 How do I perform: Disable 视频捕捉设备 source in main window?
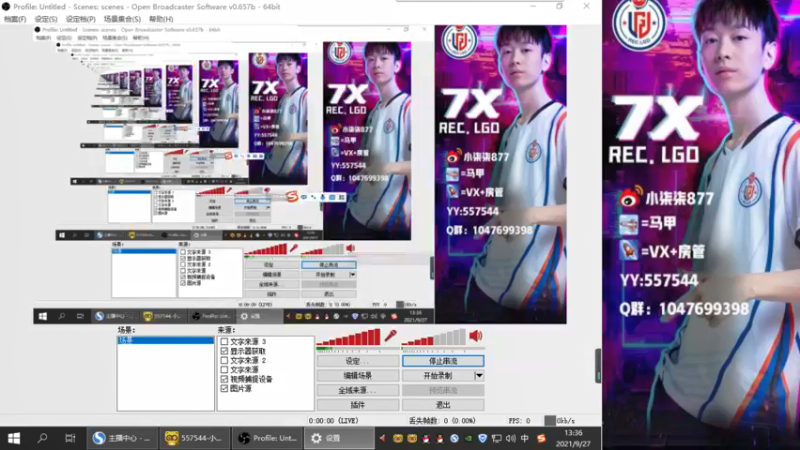[224, 379]
